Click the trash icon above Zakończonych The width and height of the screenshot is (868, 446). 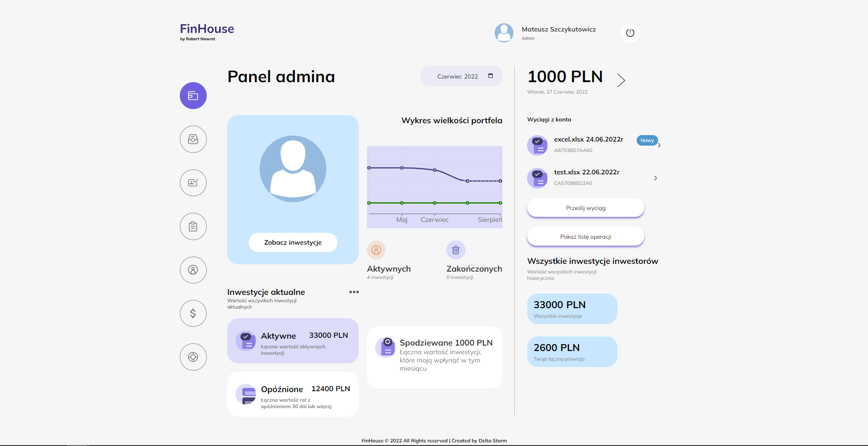tap(455, 250)
